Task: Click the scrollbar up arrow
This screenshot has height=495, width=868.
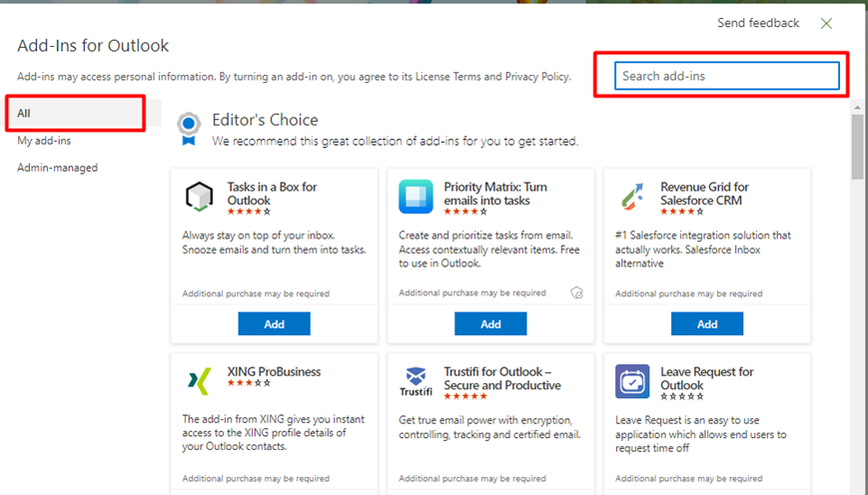Action: tap(857, 108)
